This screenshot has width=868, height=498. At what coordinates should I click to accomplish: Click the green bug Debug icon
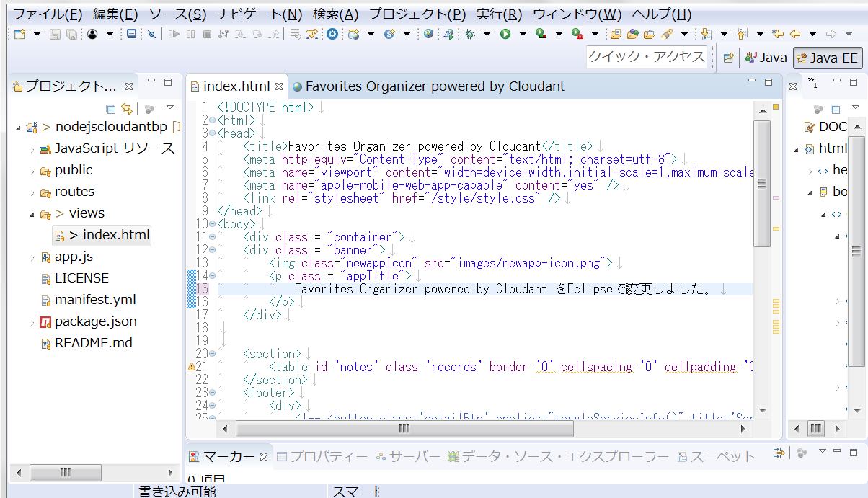pyautogui.click(x=469, y=34)
